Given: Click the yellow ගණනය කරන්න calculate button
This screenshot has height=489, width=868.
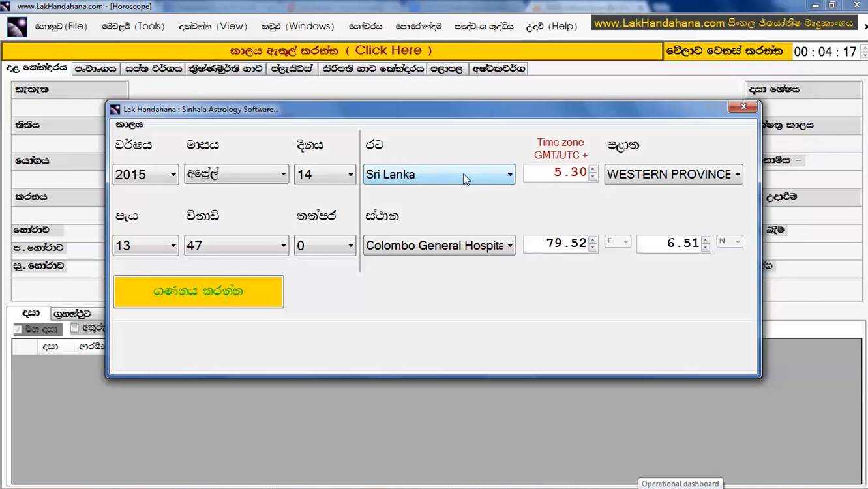Looking at the screenshot, I should click(198, 291).
